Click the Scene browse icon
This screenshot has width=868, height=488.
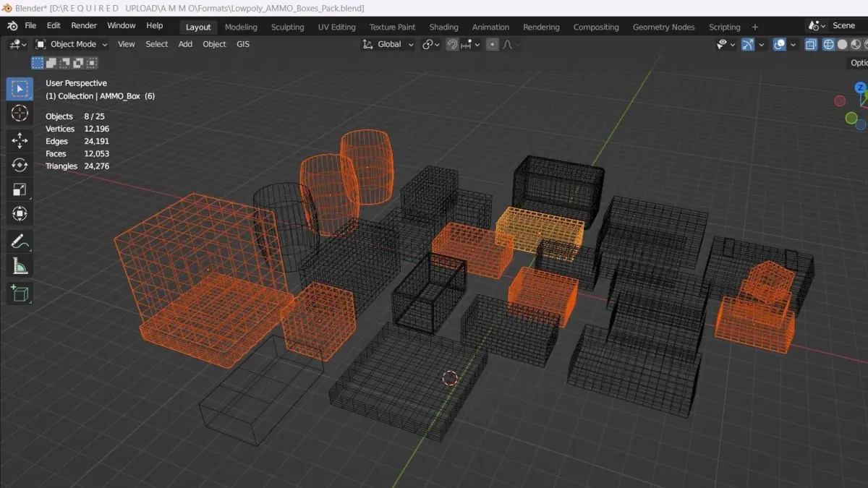(818, 26)
